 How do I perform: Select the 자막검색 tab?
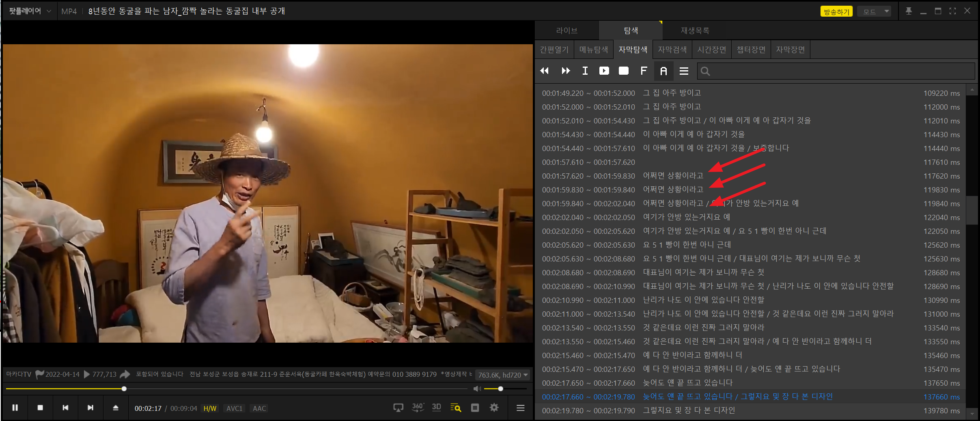click(x=672, y=50)
